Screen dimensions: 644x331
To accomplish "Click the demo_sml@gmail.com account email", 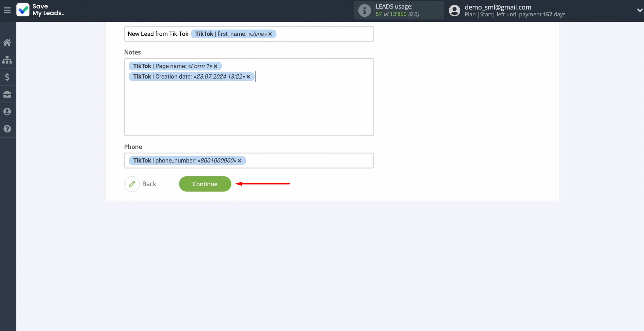I will pyautogui.click(x=498, y=7).
